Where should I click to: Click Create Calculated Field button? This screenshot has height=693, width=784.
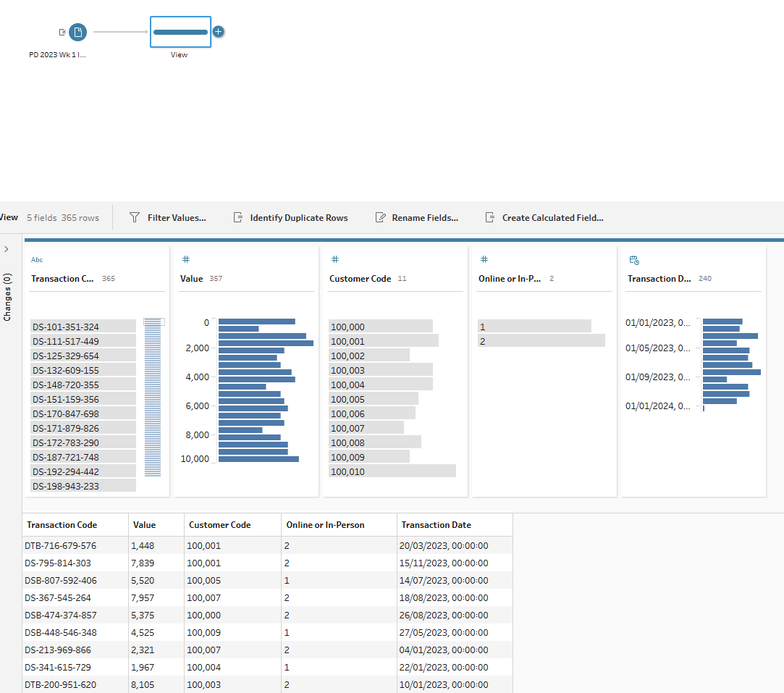click(x=544, y=217)
